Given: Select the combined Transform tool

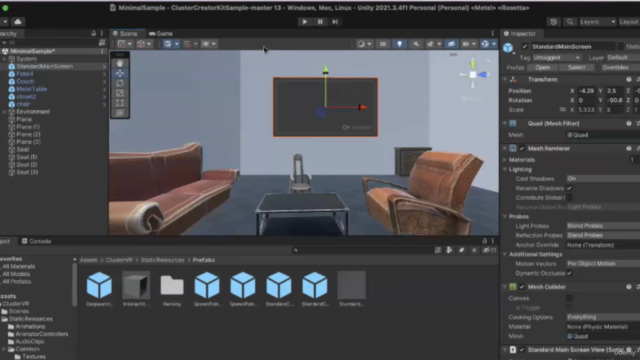Looking at the screenshot, I should [120, 113].
